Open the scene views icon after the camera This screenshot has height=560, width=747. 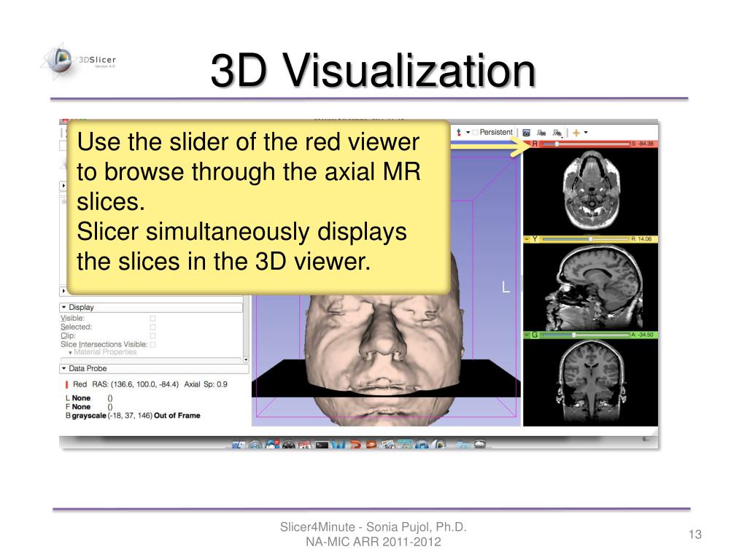(542, 133)
